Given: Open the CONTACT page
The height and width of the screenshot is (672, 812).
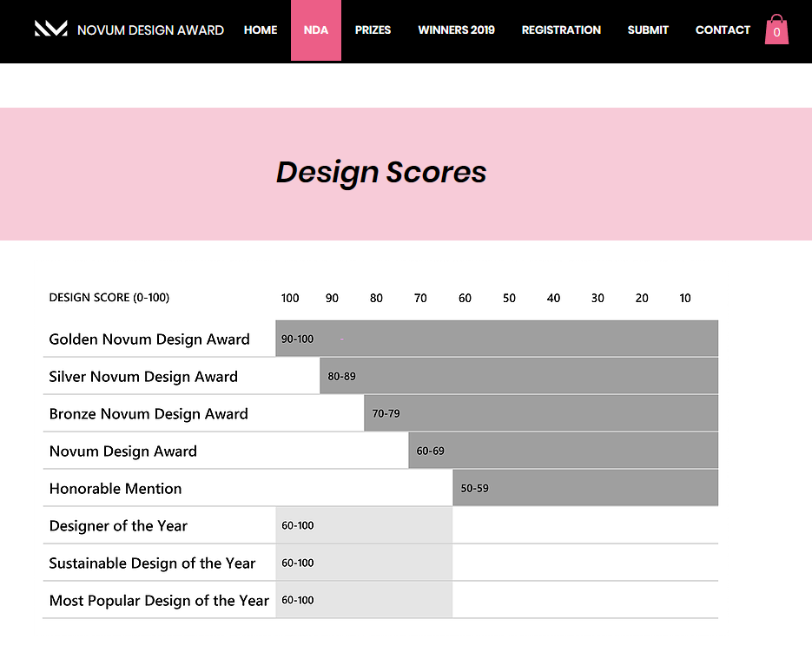Looking at the screenshot, I should 723,30.
